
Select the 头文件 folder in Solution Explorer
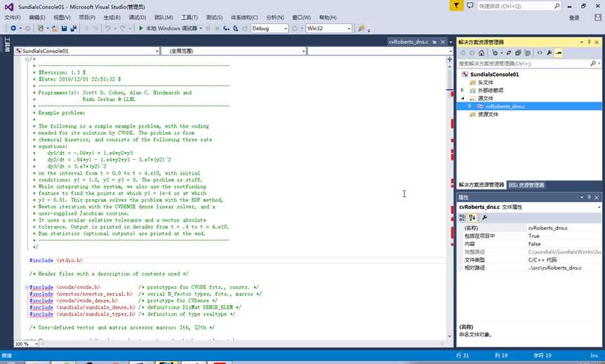[485, 83]
